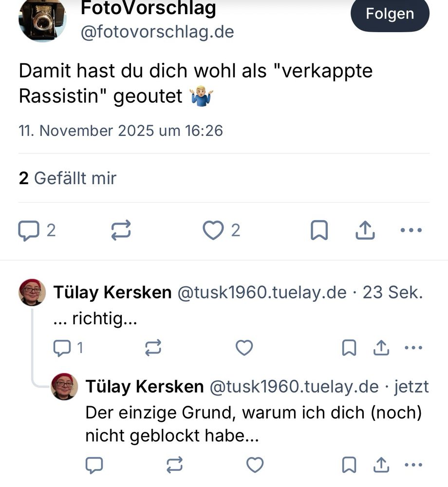Open the options menu on the '... richtig...' reply
The image size is (448, 487).
[x=413, y=347]
